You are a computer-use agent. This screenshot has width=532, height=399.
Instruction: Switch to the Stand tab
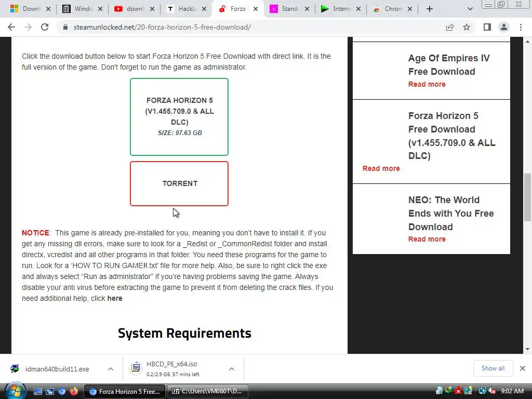click(x=284, y=9)
